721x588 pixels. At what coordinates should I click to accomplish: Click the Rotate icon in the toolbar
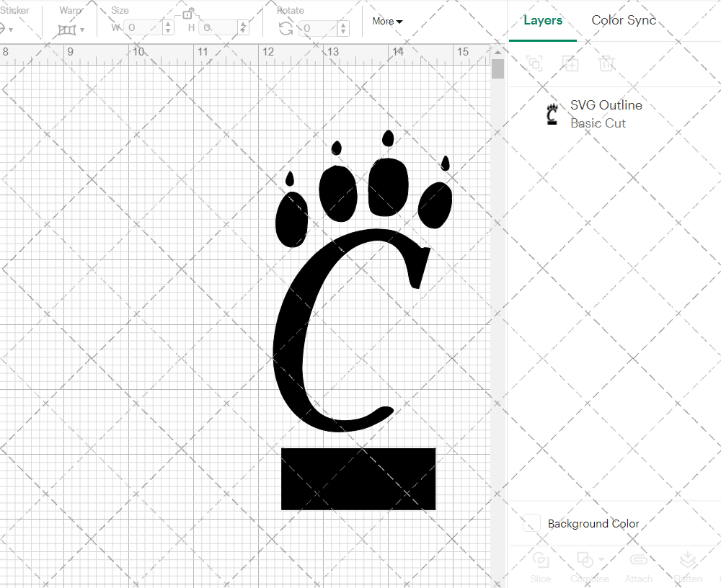[286, 27]
